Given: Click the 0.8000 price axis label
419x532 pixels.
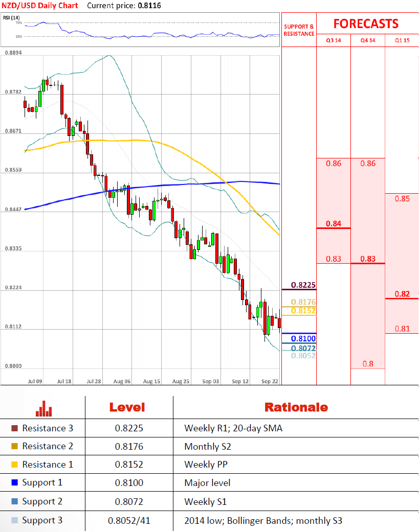Looking at the screenshot, I should click(13, 366).
